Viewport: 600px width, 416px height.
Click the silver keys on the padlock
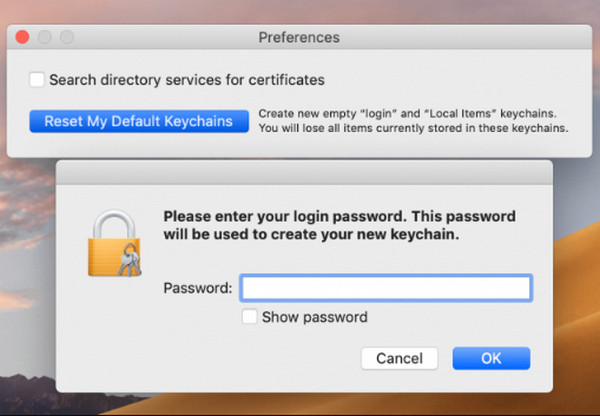pyautogui.click(x=130, y=260)
